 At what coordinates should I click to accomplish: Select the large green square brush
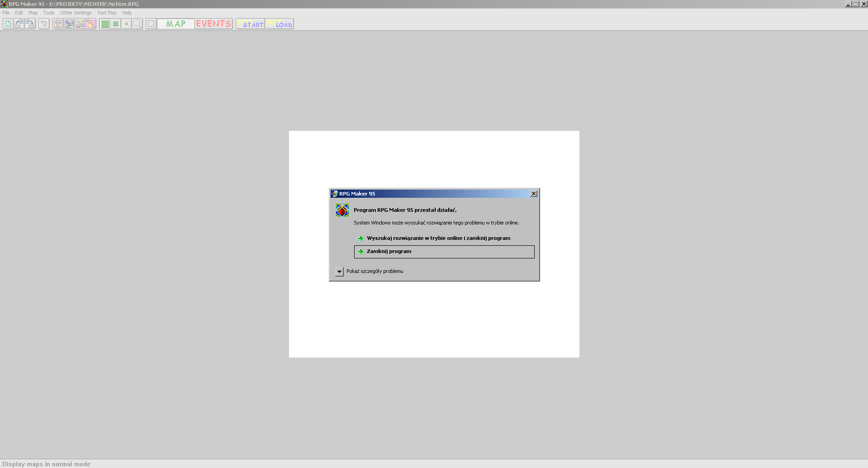(105, 24)
